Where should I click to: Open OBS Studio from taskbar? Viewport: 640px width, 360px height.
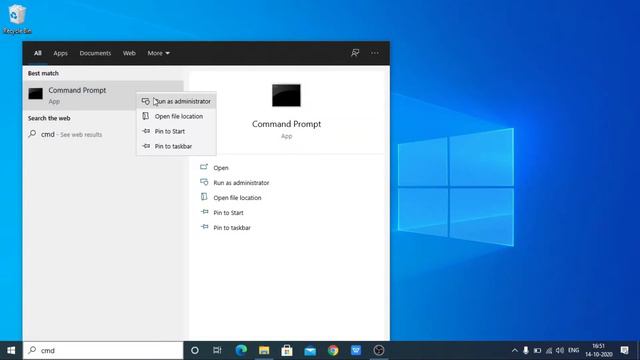tap(379, 350)
